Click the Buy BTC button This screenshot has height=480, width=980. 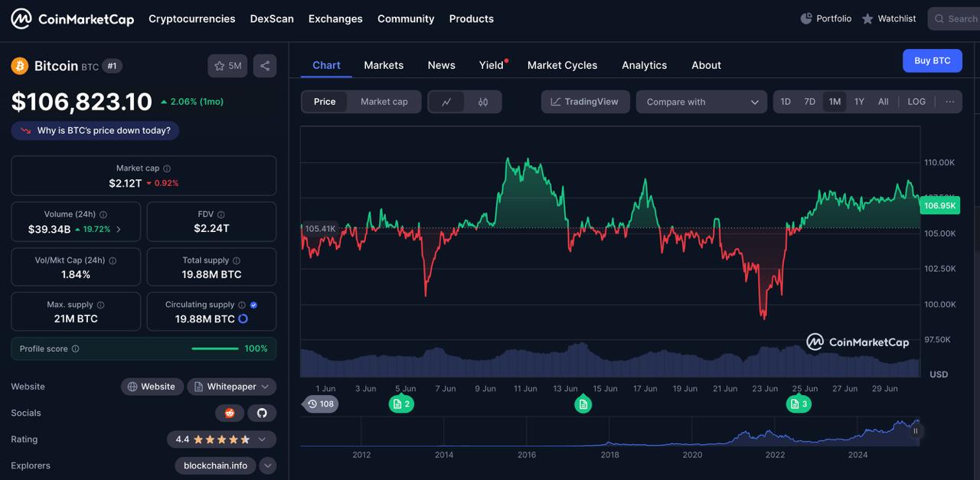point(933,60)
